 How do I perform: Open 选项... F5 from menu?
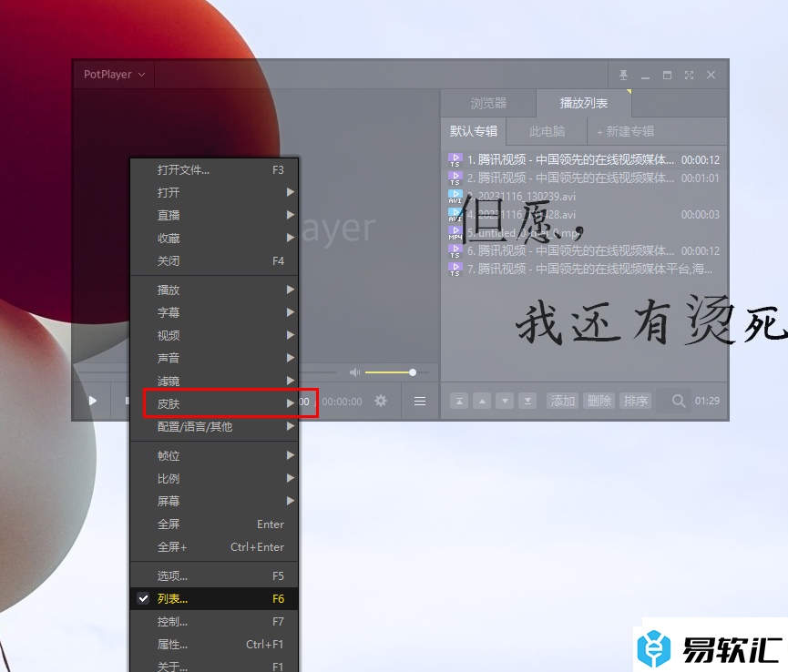[215, 576]
